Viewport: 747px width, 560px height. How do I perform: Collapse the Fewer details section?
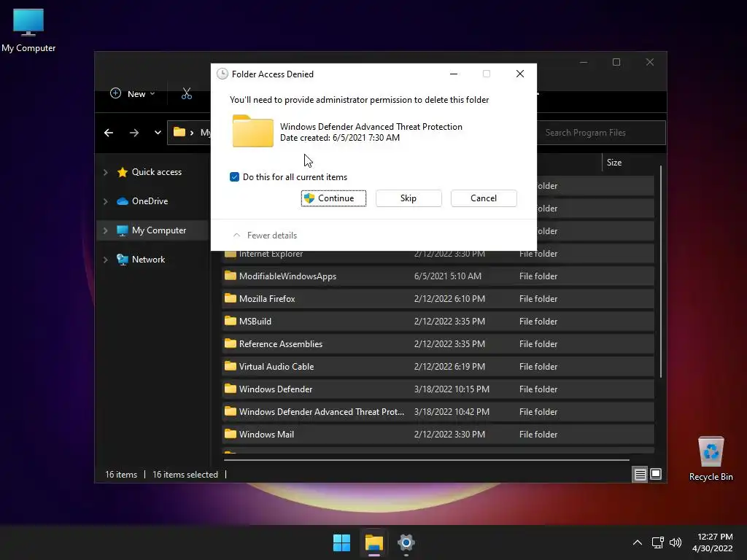point(265,236)
